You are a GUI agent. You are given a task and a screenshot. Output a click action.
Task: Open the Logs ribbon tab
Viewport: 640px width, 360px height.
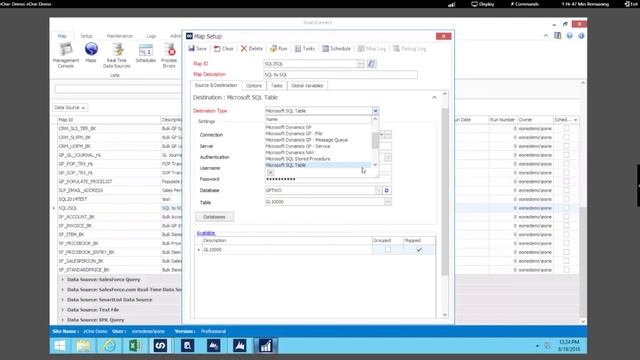tap(151, 36)
